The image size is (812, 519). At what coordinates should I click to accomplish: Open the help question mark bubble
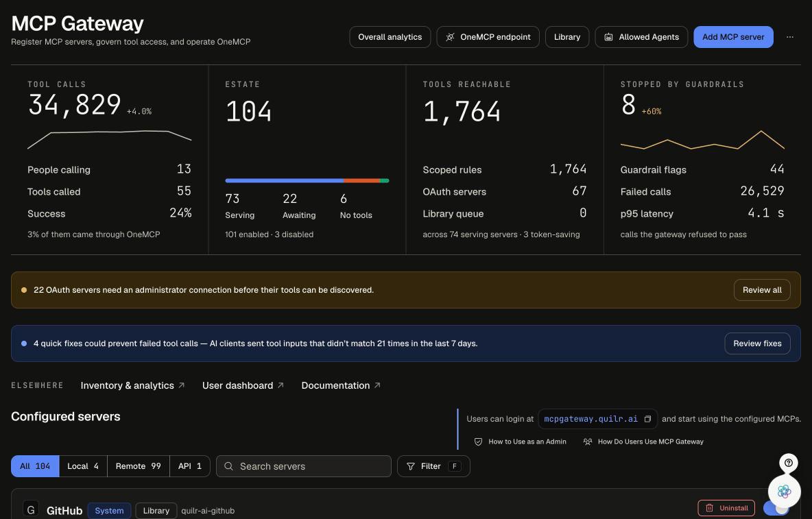(x=788, y=462)
